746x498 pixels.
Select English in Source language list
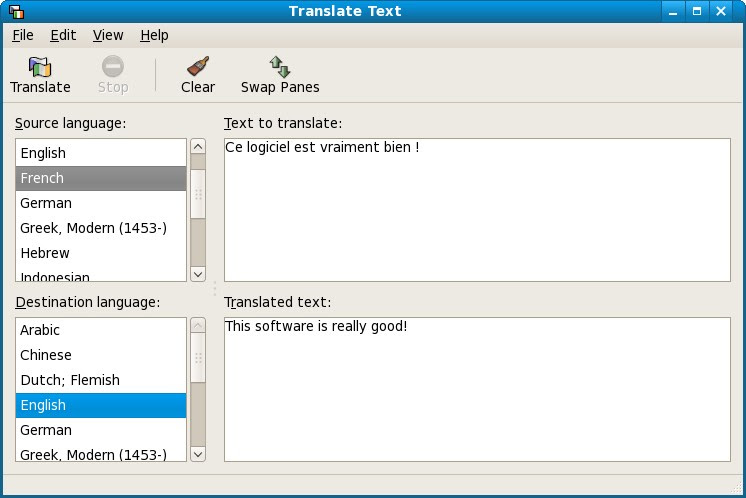coord(101,153)
